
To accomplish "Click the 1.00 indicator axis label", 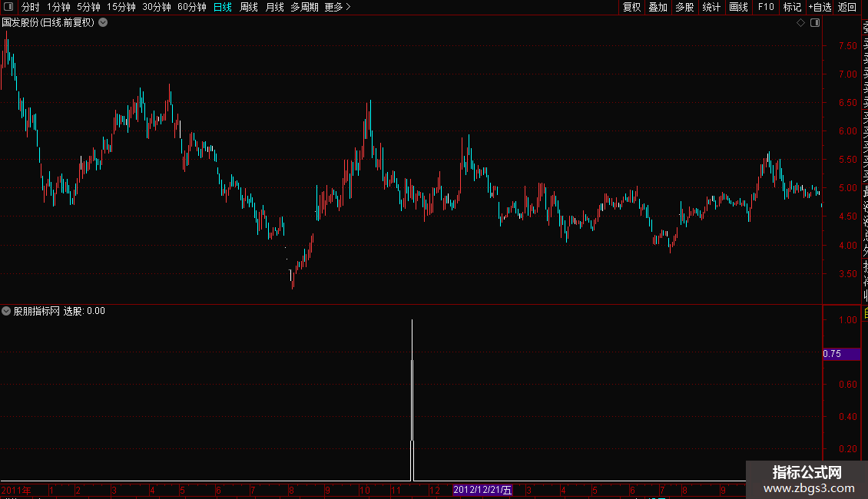I will click(x=847, y=320).
